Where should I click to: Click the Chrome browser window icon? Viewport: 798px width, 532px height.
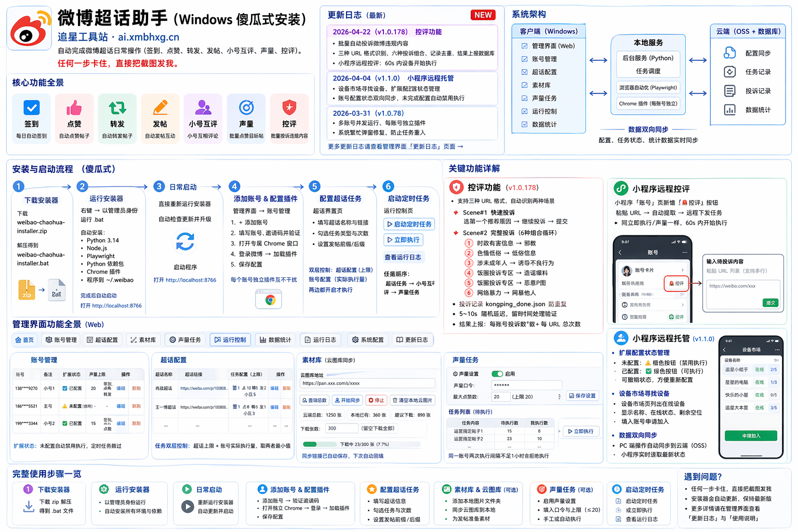[x=269, y=299]
